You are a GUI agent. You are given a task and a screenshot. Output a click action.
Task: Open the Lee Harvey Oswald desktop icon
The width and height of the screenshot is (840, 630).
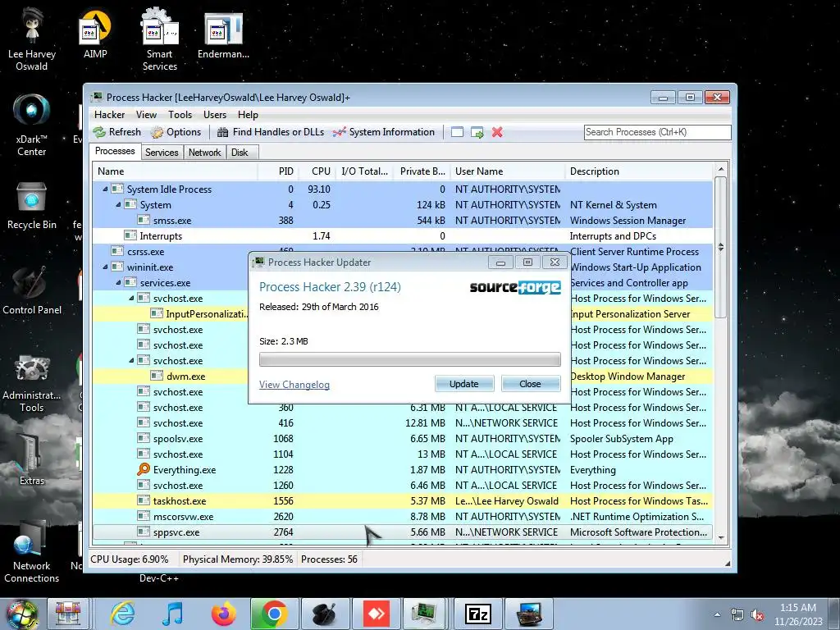click(x=32, y=41)
